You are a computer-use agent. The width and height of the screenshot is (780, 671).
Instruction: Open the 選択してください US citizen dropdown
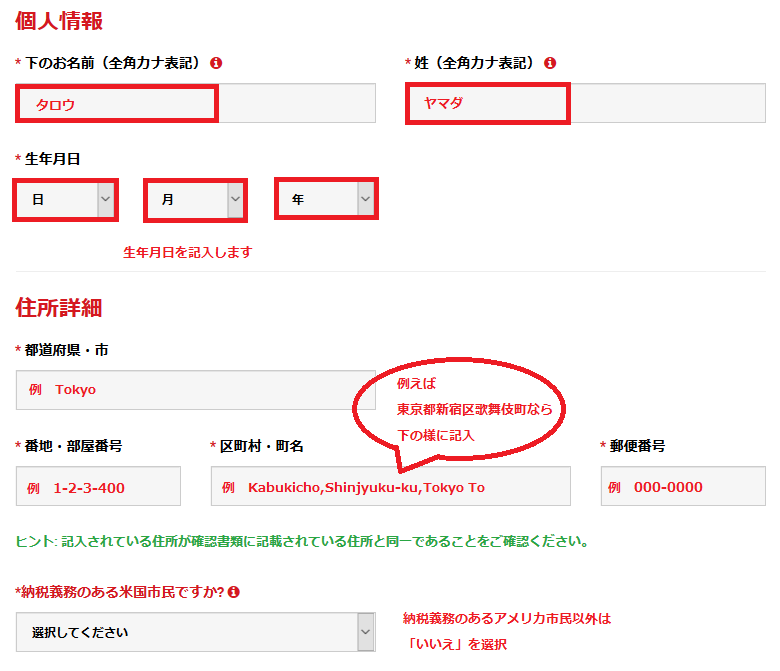point(195,632)
